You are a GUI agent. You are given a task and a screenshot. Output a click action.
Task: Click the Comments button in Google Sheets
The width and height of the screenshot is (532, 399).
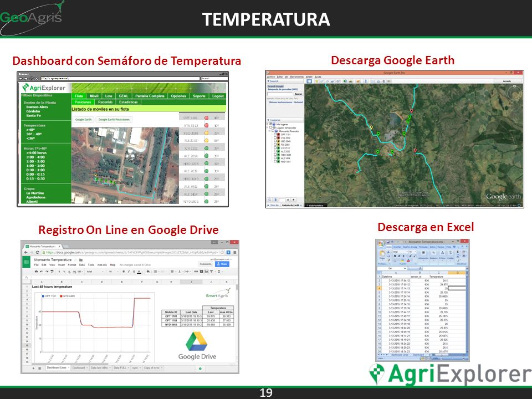206,264
